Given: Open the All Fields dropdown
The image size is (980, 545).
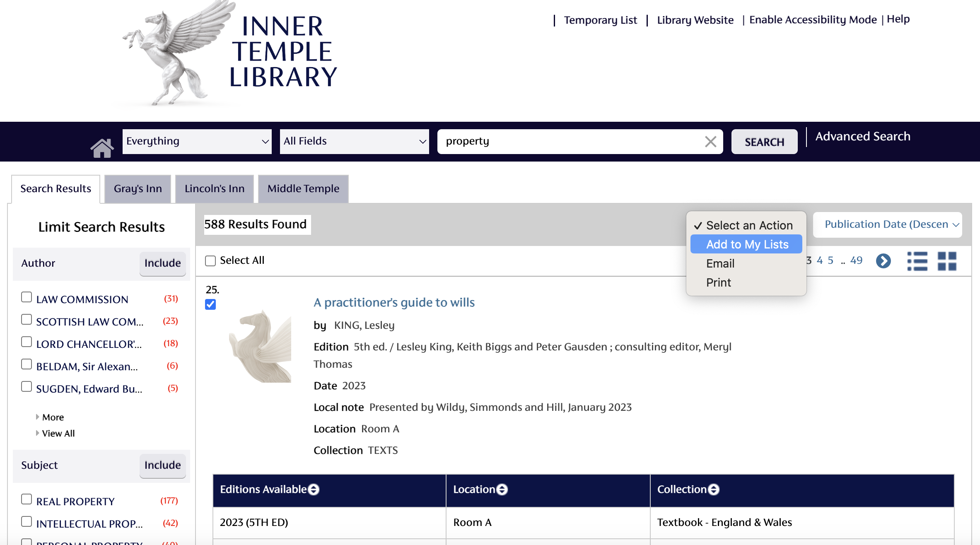Looking at the screenshot, I should pos(355,142).
